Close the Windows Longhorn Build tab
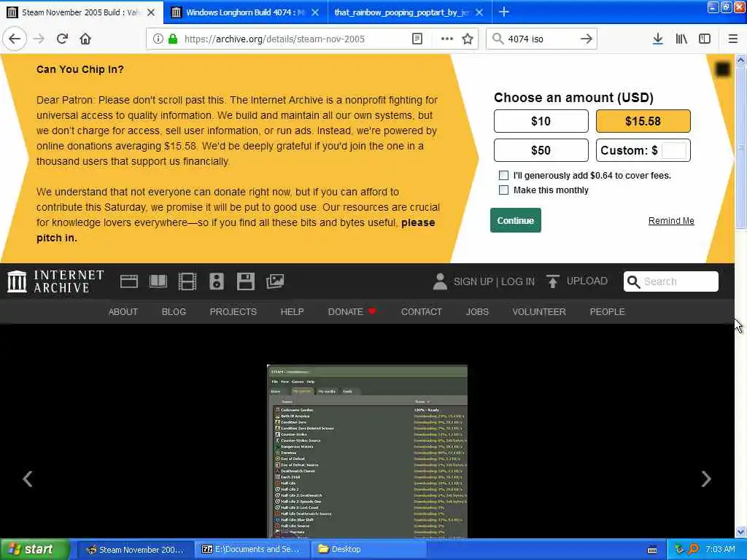This screenshot has height=560, width=747. pyautogui.click(x=315, y=12)
